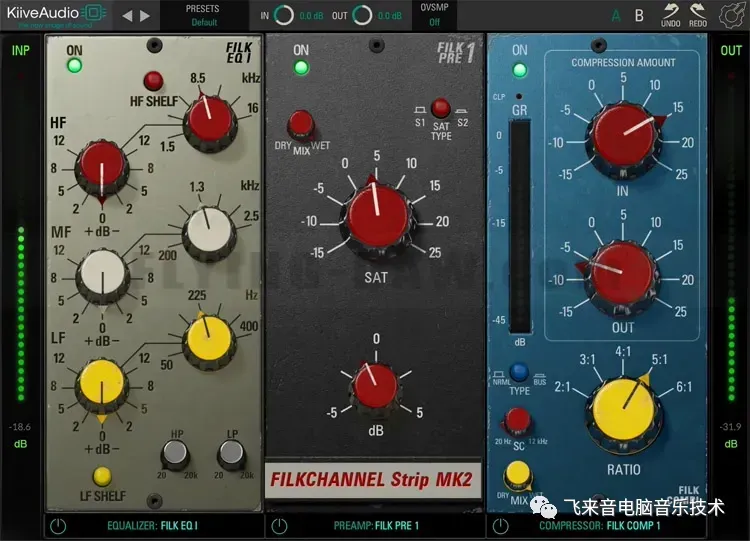Click the IN gain knob in top bar
This screenshot has width=750, height=541.
tap(283, 16)
